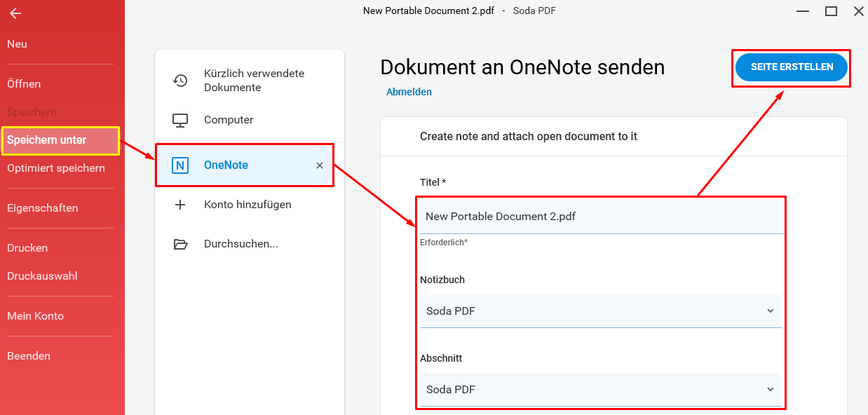Image resolution: width=868 pixels, height=415 pixels.
Task: Open the recent documents clock icon
Action: pyautogui.click(x=180, y=81)
